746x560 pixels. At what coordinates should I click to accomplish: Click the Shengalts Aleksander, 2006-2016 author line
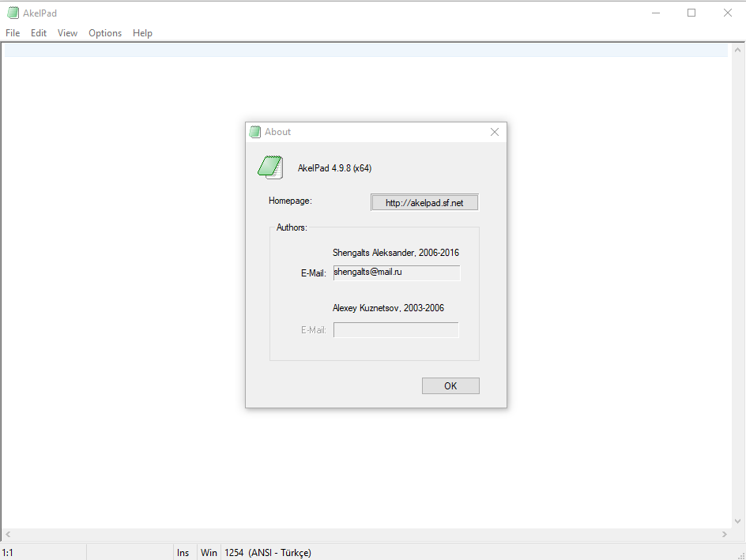[396, 253]
